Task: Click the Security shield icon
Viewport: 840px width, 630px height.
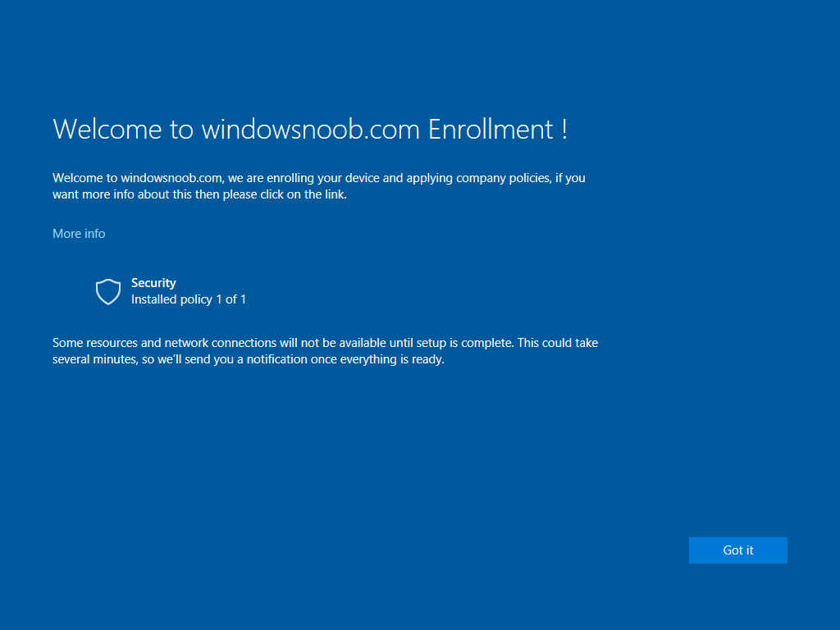Action: tap(108, 291)
